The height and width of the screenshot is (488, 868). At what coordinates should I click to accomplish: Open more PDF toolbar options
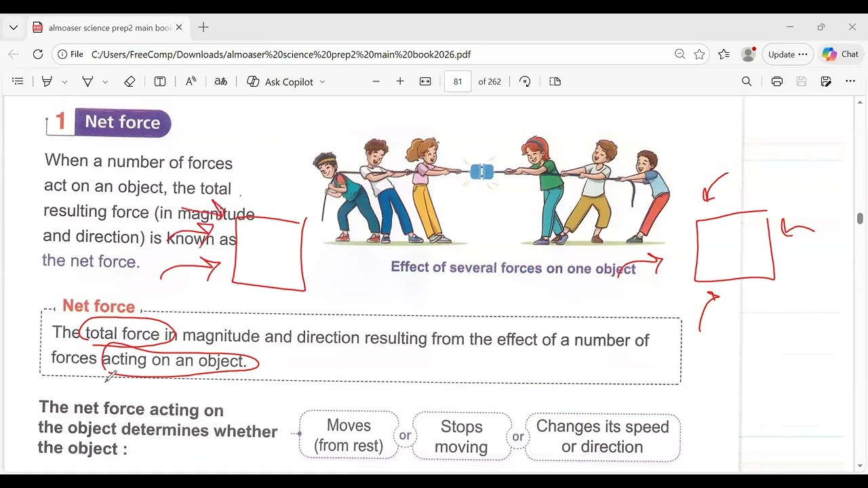click(850, 81)
